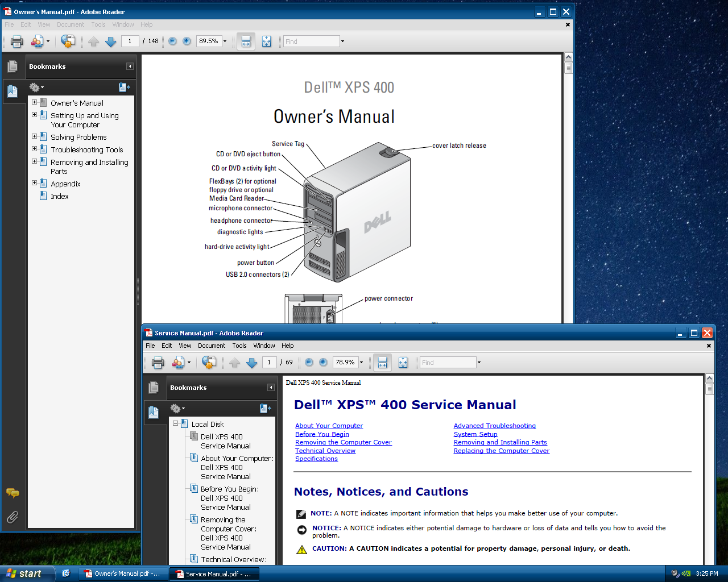Open zoom level dropdown in Service Manual
This screenshot has width=728, height=582.
(x=361, y=362)
